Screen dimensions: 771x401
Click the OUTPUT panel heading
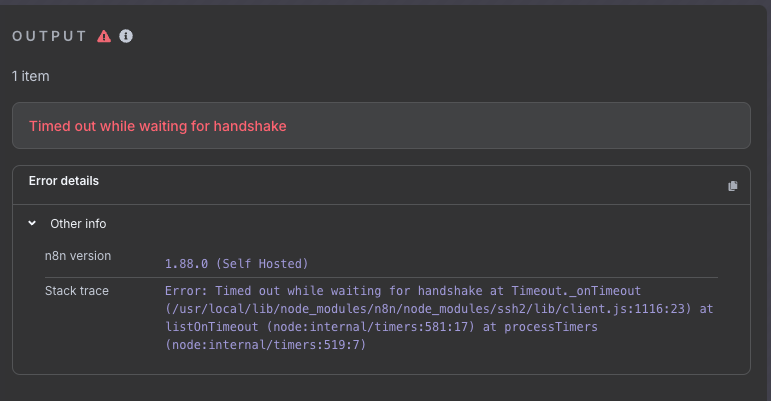(x=50, y=36)
